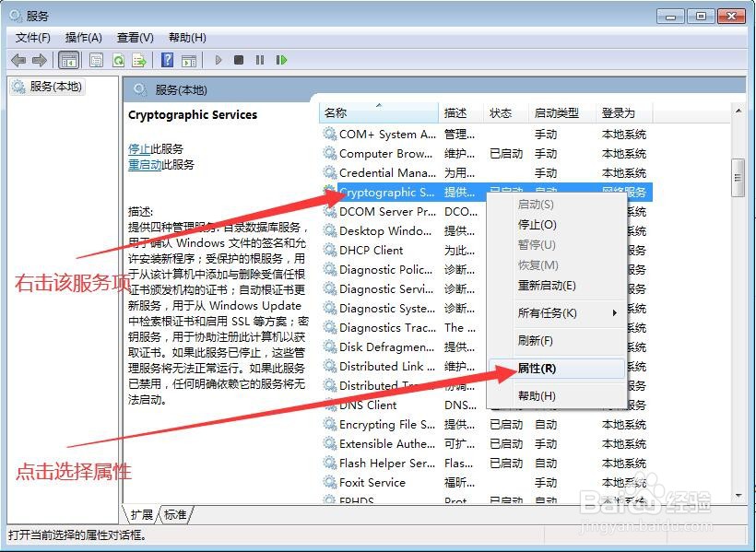The image size is (756, 552).
Task: Click the Refresh toolbar icon
Action: pyautogui.click(x=119, y=60)
